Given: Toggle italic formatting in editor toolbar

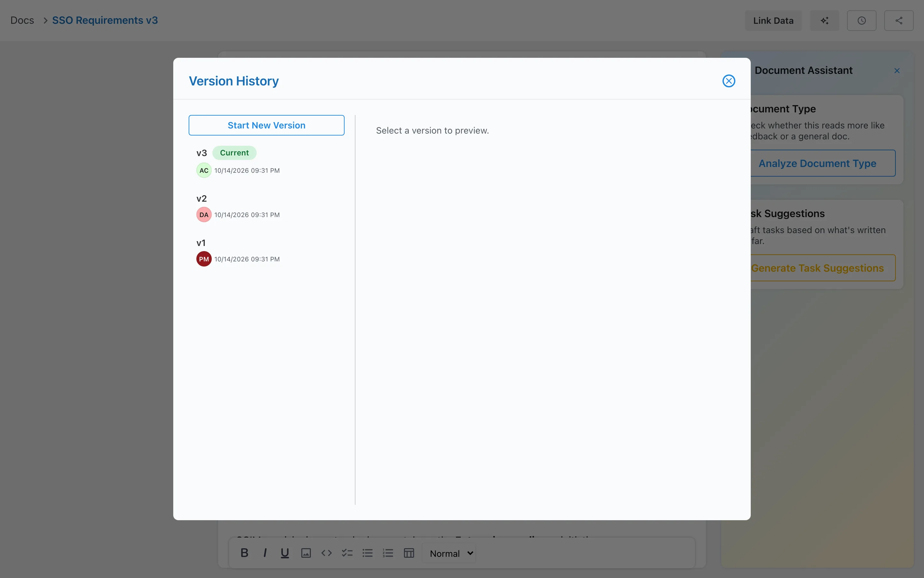Looking at the screenshot, I should click(x=265, y=553).
